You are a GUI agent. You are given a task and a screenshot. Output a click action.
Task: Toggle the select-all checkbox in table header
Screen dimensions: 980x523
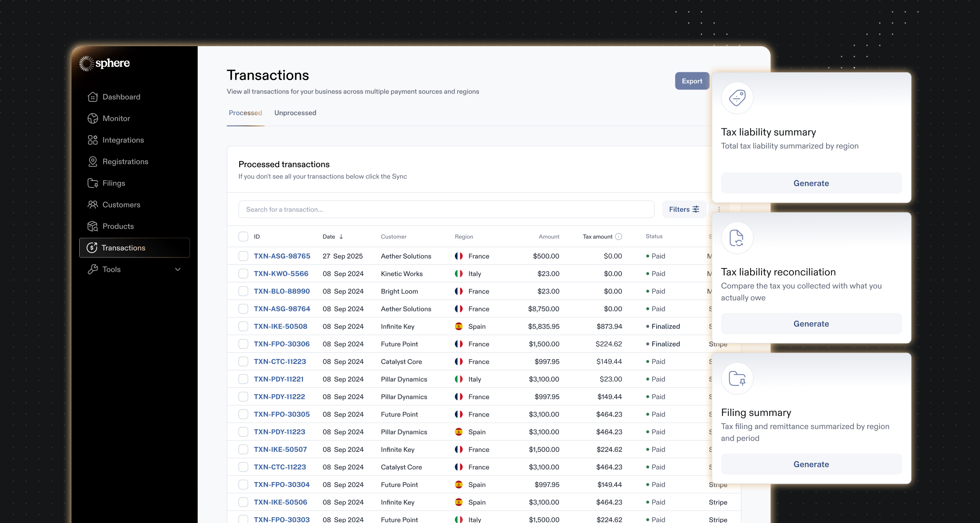click(x=243, y=237)
